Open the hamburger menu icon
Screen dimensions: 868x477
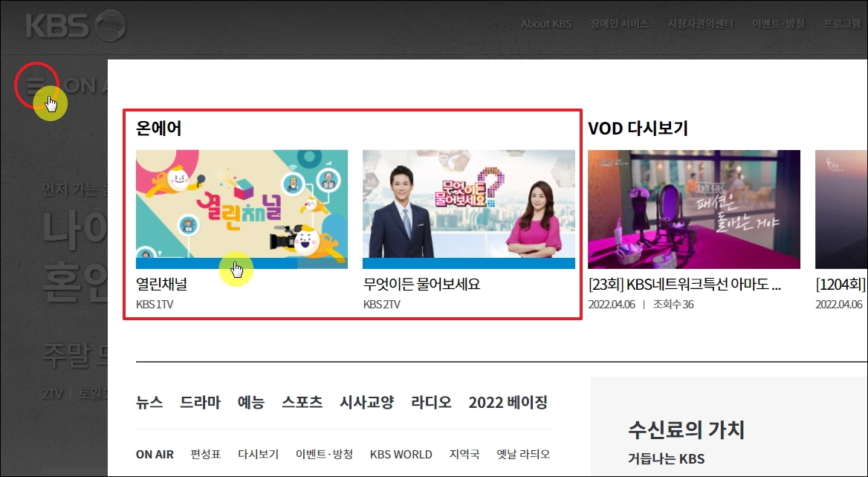pyautogui.click(x=35, y=85)
